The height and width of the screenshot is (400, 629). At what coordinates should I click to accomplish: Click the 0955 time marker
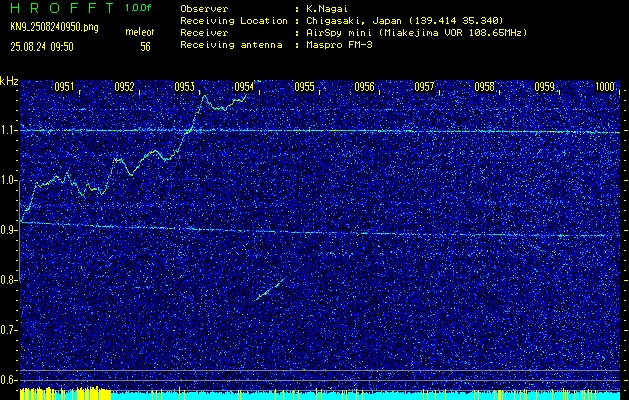pos(304,87)
